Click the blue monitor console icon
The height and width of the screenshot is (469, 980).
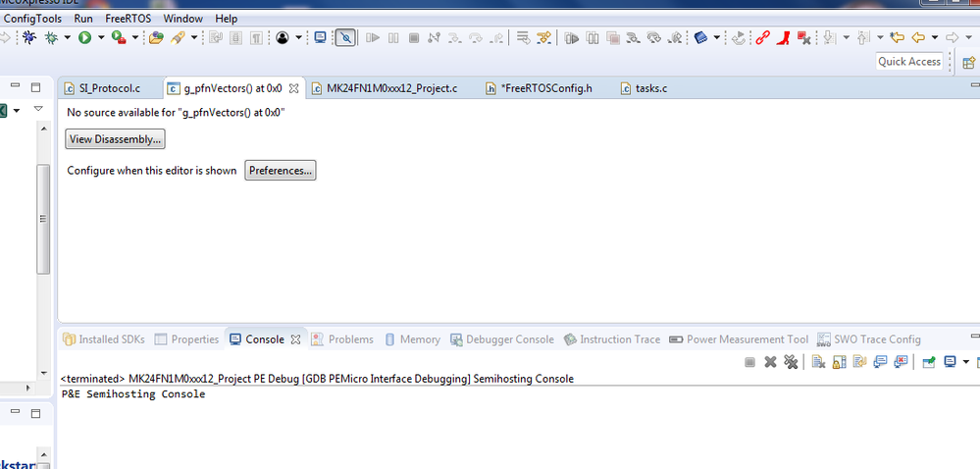pos(320,38)
